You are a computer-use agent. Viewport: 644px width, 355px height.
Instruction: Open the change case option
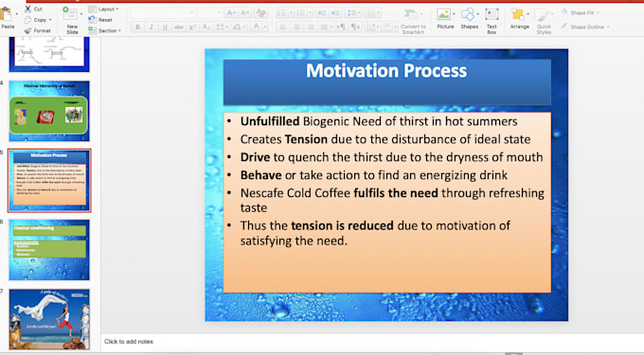pos(238,27)
